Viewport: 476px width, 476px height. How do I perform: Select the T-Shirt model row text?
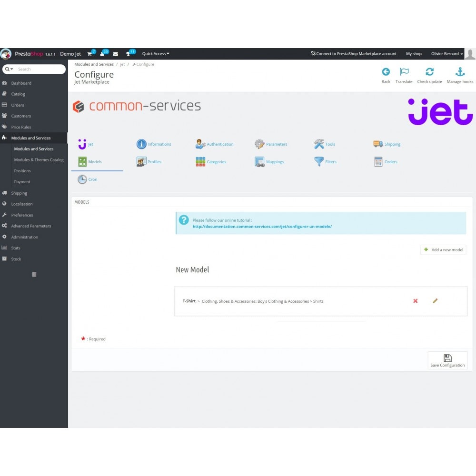click(253, 301)
